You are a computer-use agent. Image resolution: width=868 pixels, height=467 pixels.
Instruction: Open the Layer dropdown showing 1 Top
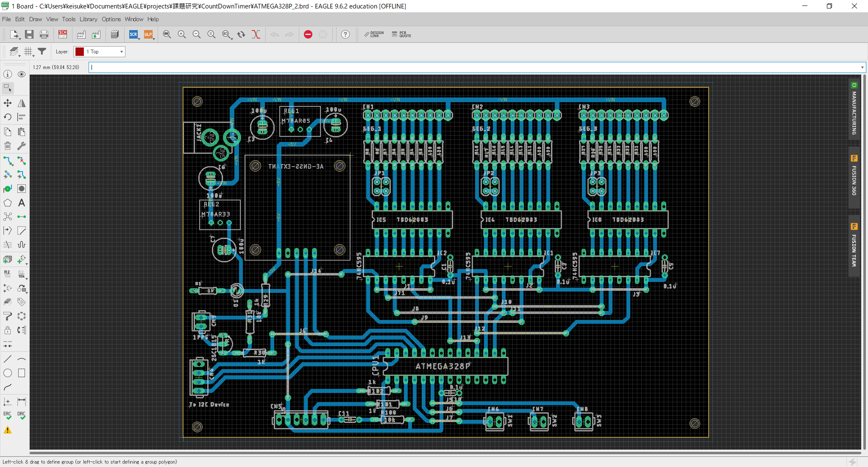[x=99, y=52]
